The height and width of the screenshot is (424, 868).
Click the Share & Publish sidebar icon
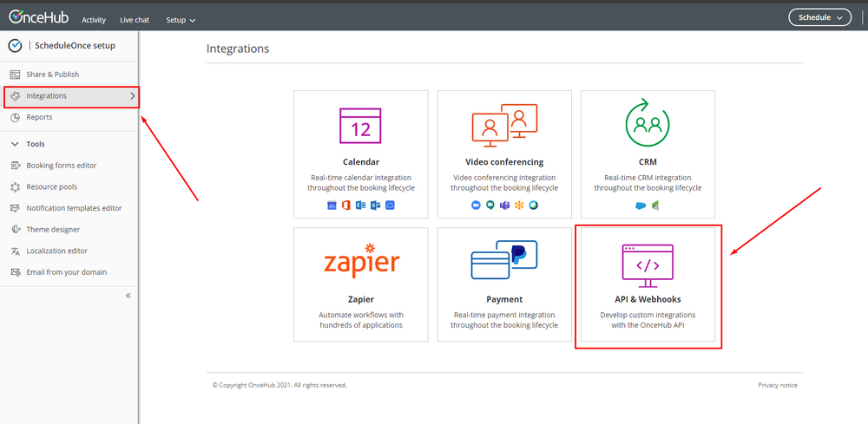click(x=15, y=74)
